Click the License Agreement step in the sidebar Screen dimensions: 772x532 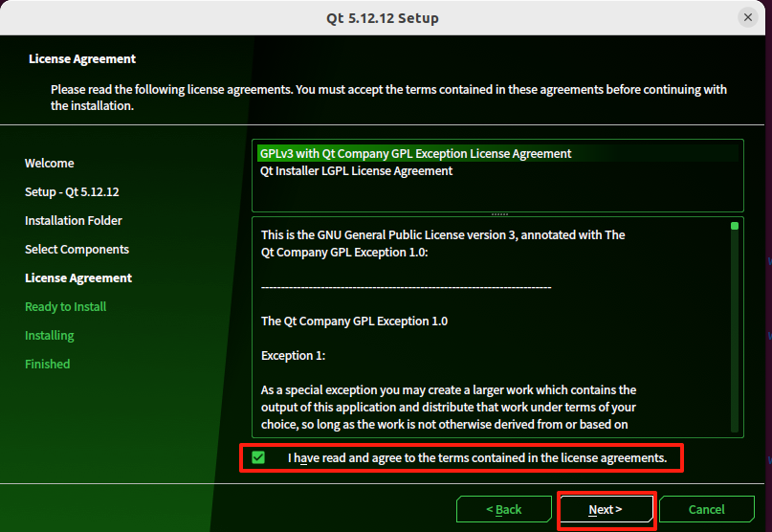pos(78,278)
